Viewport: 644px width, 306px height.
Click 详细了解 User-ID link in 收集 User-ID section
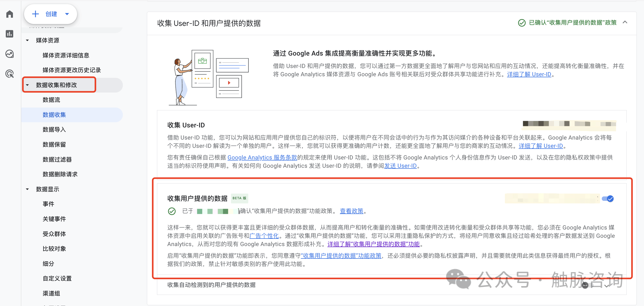click(541, 146)
